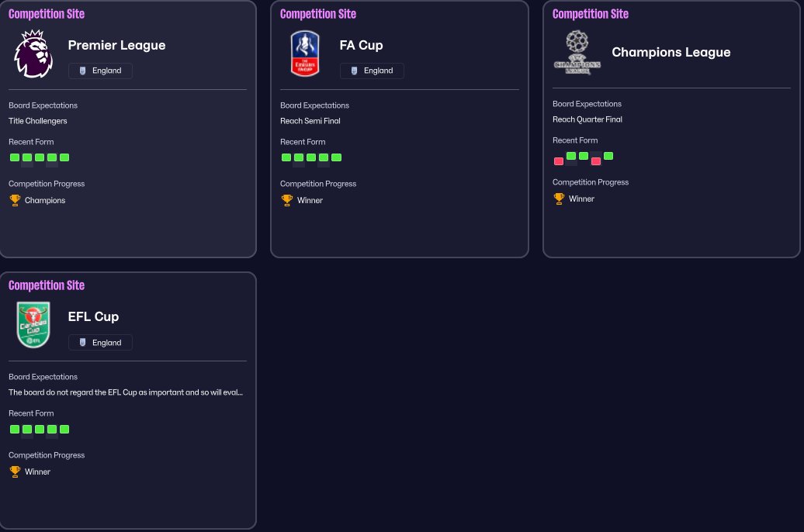Screen dimensions: 804x532
Task: Click 'Title Challengers' board expectation text
Action: [38, 121]
